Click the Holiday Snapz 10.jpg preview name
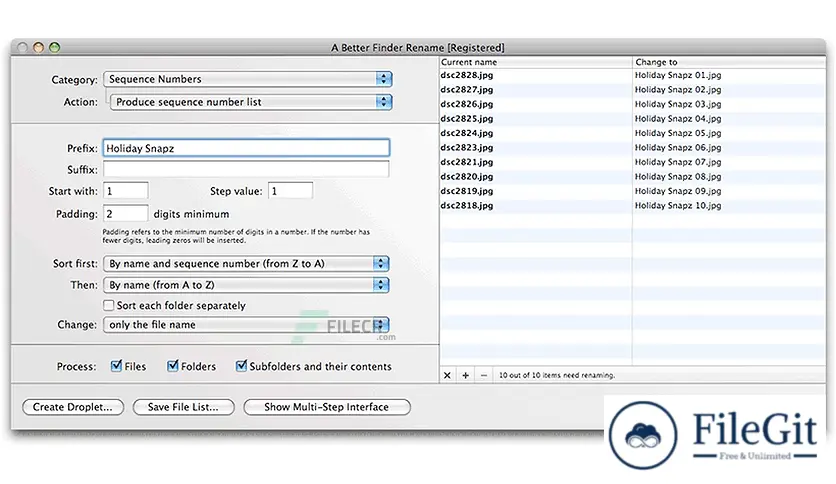 click(678, 205)
